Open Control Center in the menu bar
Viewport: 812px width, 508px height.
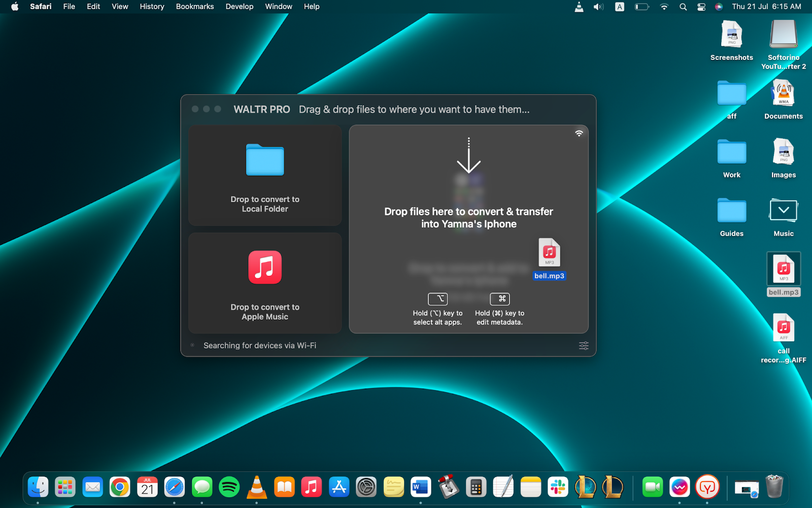701,7
